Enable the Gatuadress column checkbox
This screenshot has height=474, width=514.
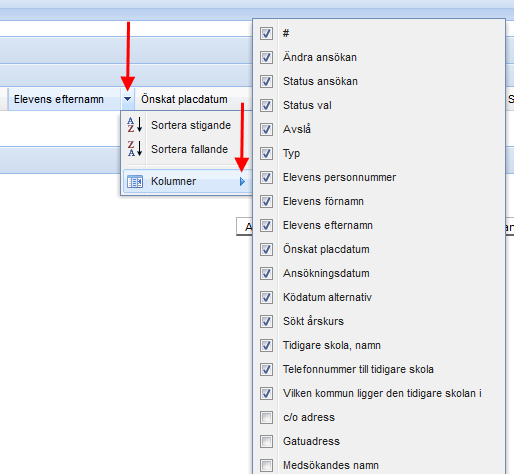(x=266, y=441)
